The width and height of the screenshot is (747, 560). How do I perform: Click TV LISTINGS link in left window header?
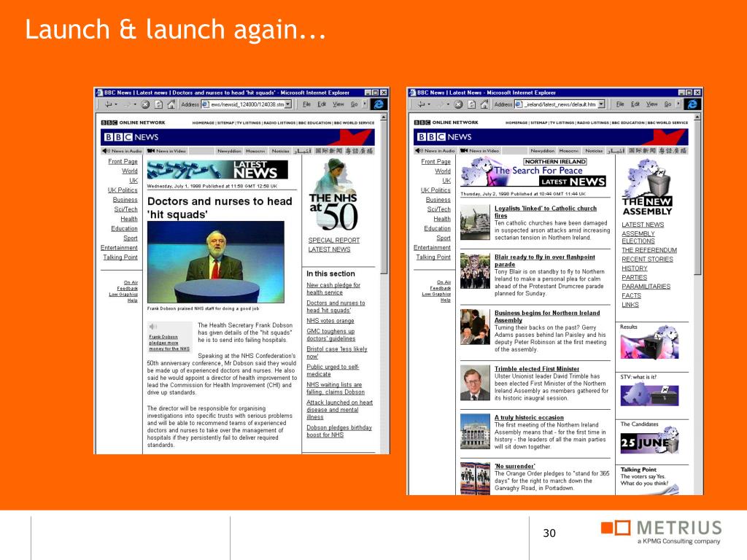coord(249,122)
